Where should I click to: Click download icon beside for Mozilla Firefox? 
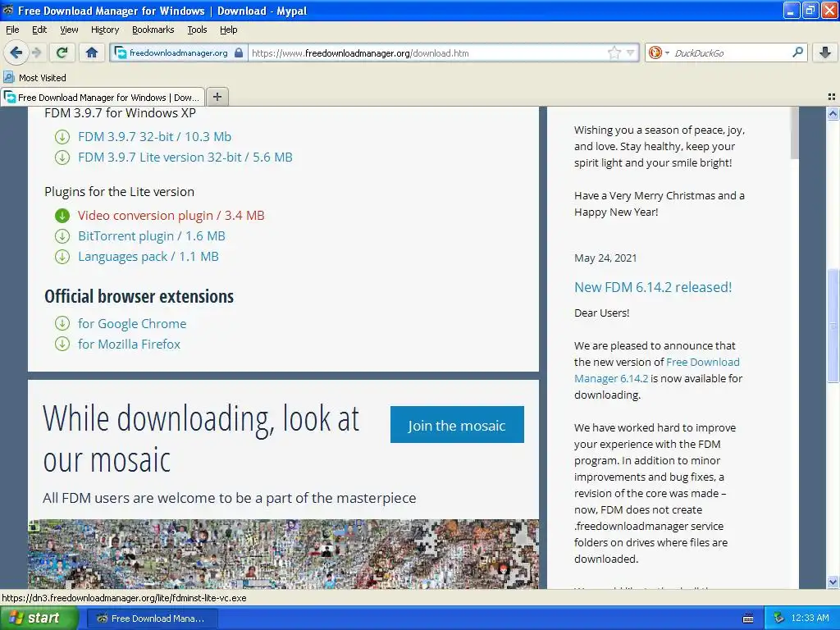62,344
